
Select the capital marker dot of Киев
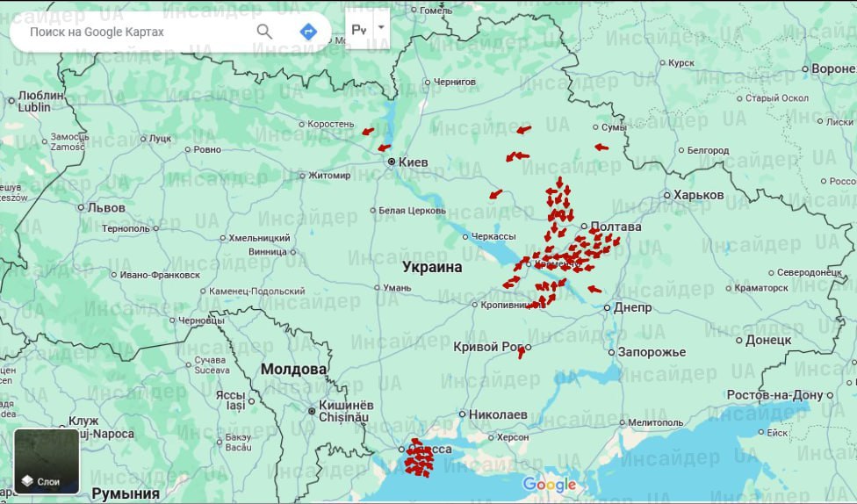[392, 162]
